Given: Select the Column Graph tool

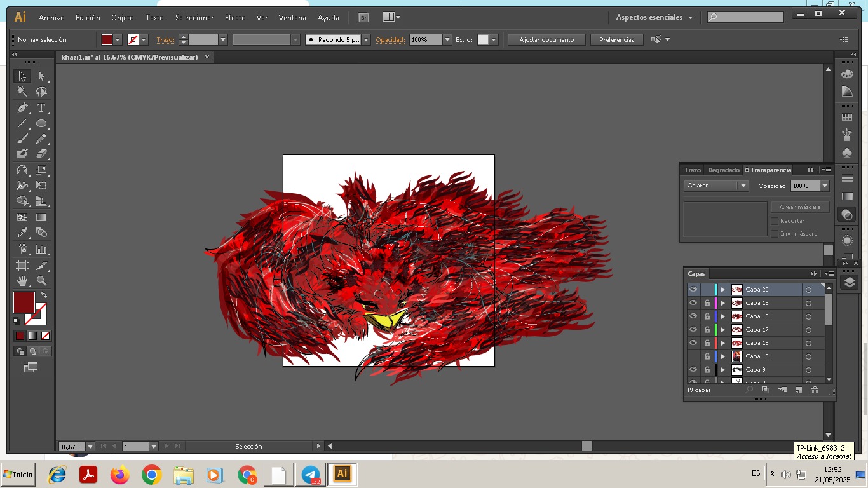Looking at the screenshot, I should coord(41,249).
